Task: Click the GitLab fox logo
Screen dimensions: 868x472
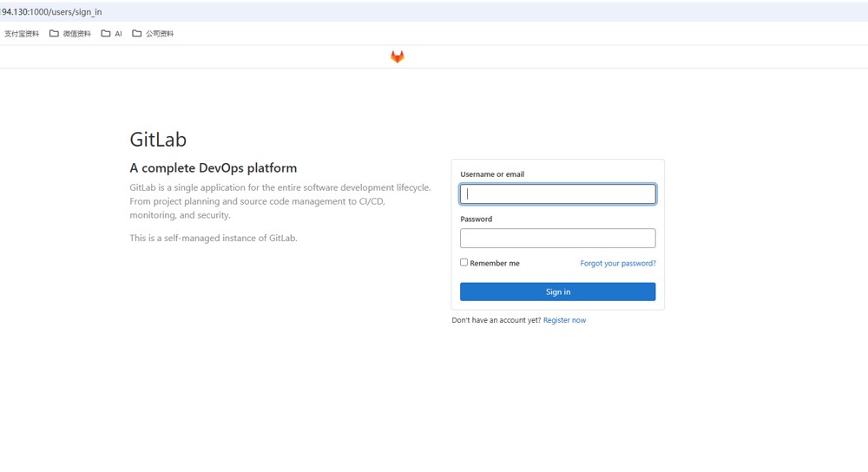Action: 398,56
